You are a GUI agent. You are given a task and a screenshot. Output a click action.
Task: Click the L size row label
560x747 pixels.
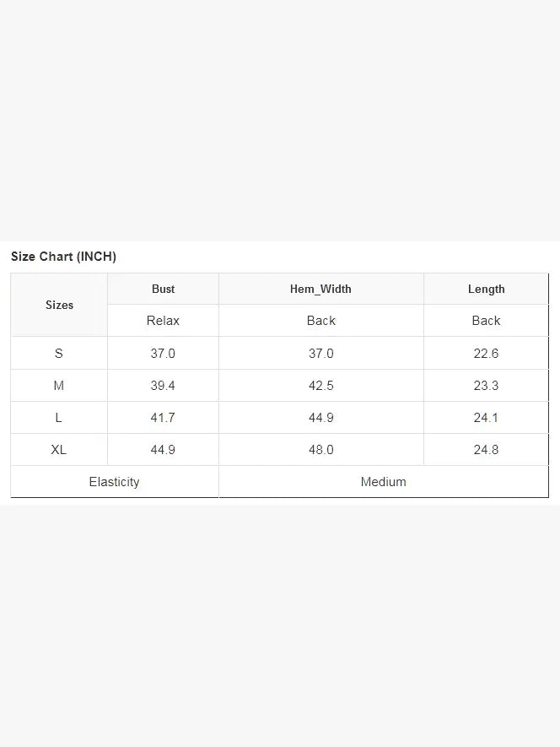tap(59, 418)
